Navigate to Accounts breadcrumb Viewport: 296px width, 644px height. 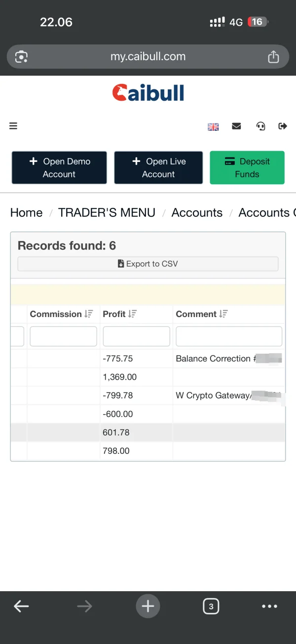(197, 213)
